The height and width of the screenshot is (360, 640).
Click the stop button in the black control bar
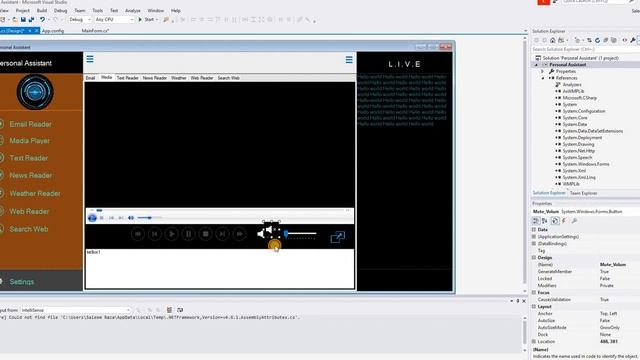coord(205,234)
